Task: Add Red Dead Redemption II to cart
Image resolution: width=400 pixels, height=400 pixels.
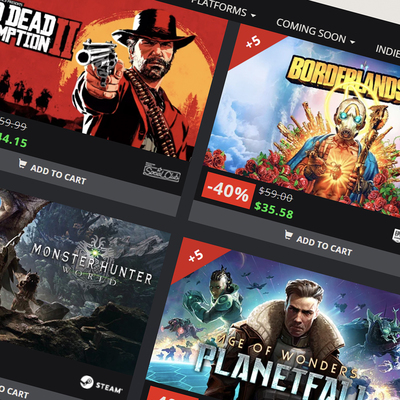Action: (x=52, y=172)
